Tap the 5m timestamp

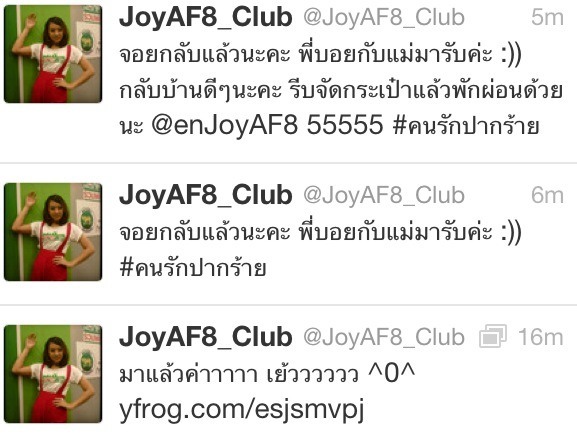coord(547,18)
